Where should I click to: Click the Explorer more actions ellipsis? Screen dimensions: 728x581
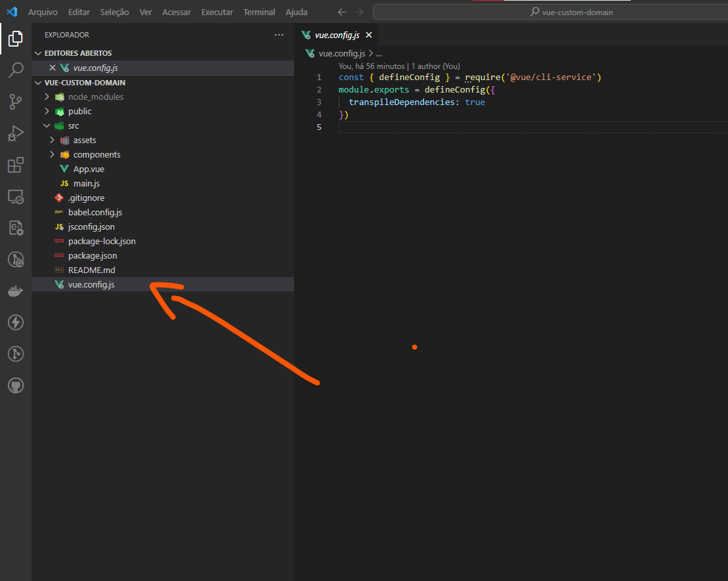point(279,35)
